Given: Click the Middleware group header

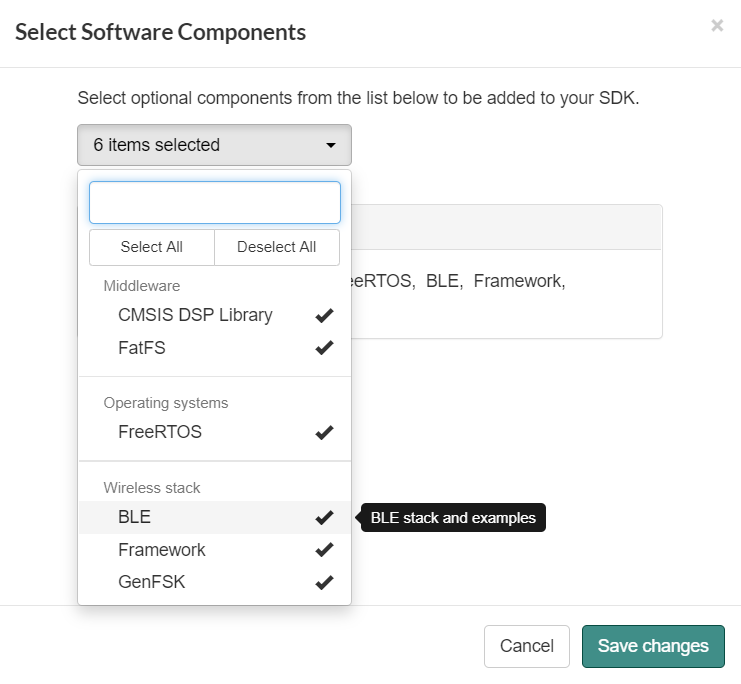Looking at the screenshot, I should coord(142,286).
